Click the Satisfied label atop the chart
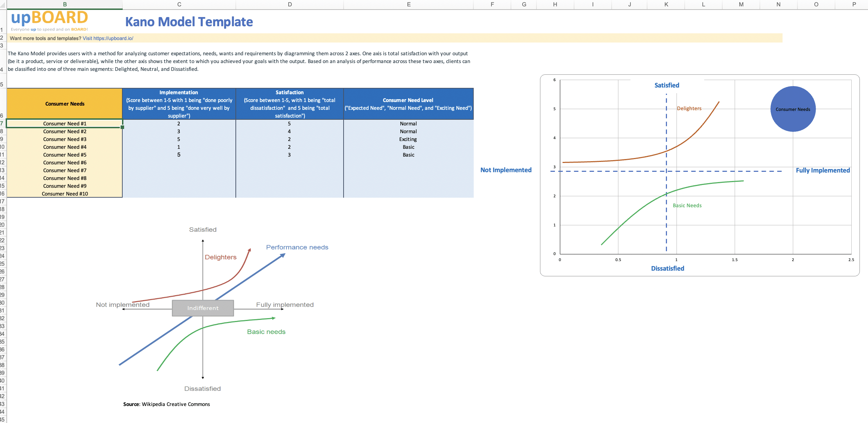This screenshot has height=423, width=868. [x=667, y=85]
